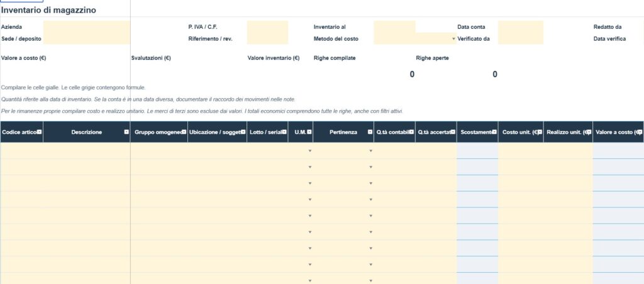This screenshot has width=644, height=284.
Task: Click the 0 value under Righe aperte
Action: (x=495, y=74)
